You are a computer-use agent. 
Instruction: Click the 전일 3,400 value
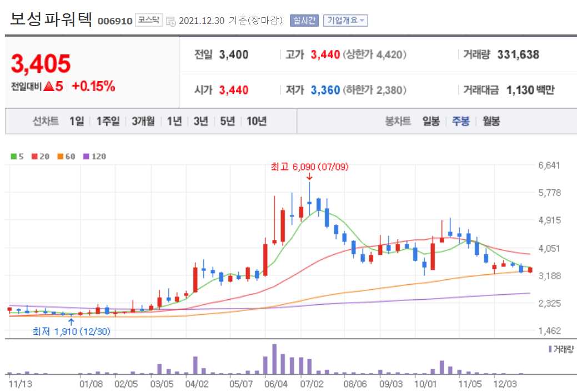click(234, 55)
